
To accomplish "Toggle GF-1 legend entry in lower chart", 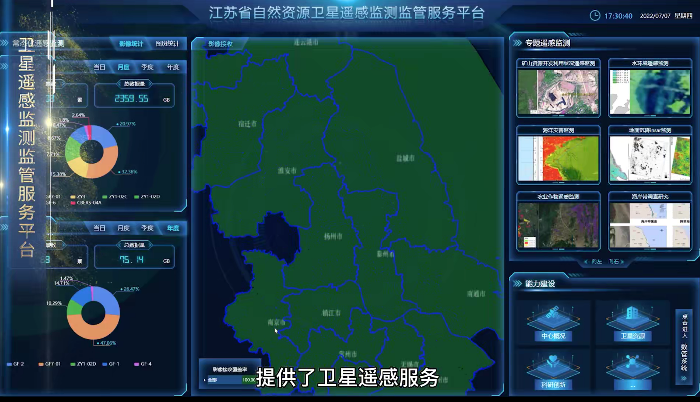I will 111,364.
